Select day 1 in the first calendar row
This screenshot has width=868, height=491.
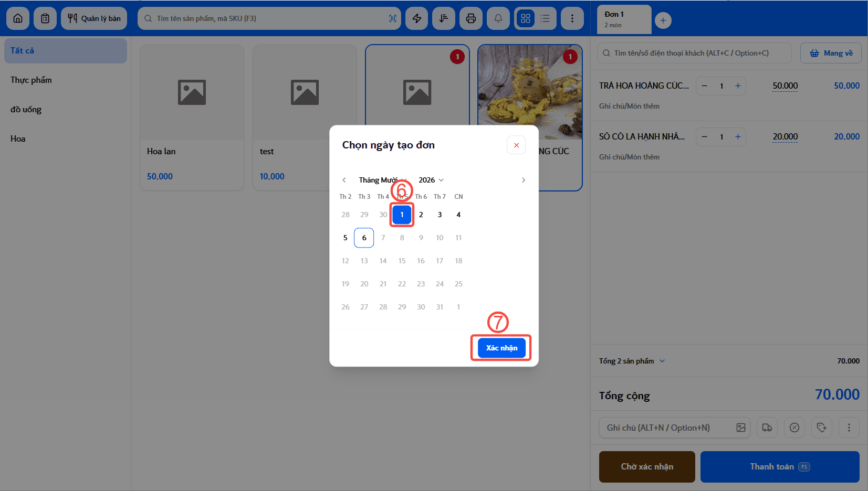[402, 215]
